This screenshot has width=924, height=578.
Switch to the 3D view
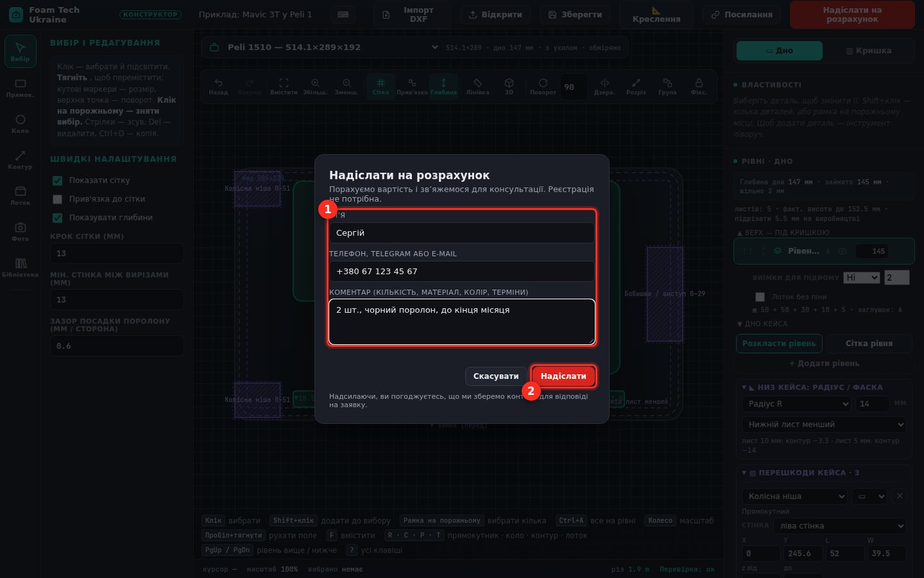pos(509,86)
